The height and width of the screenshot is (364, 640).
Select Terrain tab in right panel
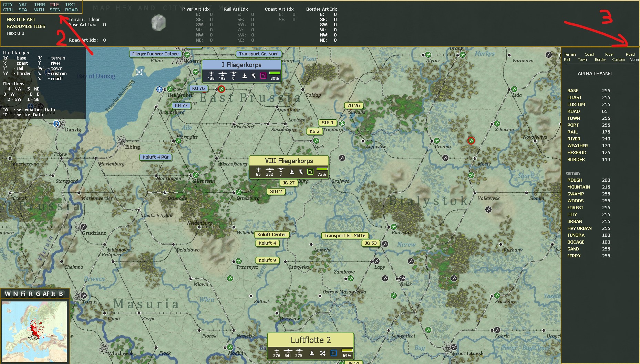(570, 54)
